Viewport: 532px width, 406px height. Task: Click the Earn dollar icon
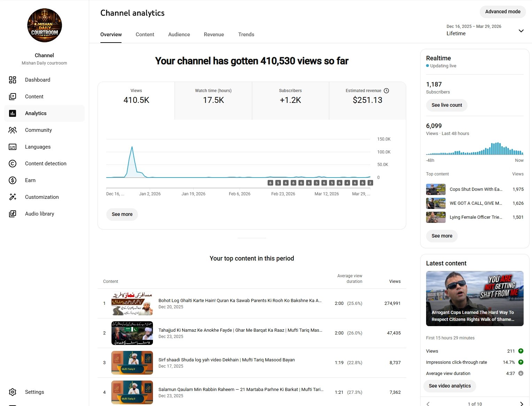click(x=13, y=180)
